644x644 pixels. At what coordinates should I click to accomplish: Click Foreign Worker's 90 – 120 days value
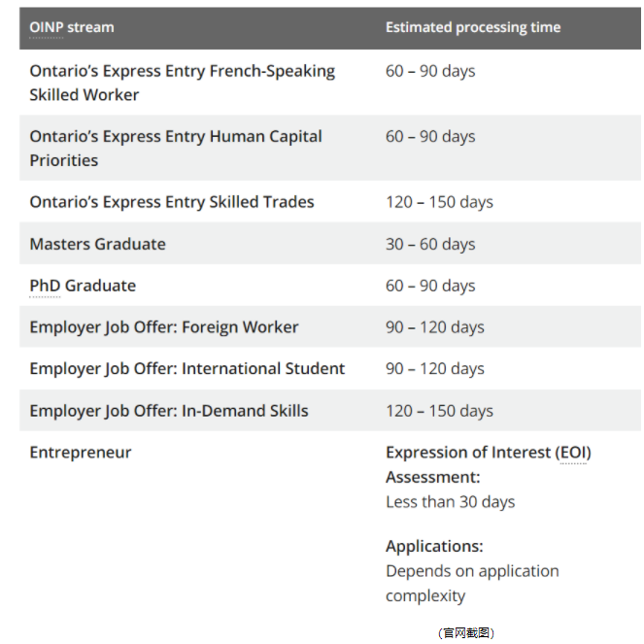click(x=434, y=327)
